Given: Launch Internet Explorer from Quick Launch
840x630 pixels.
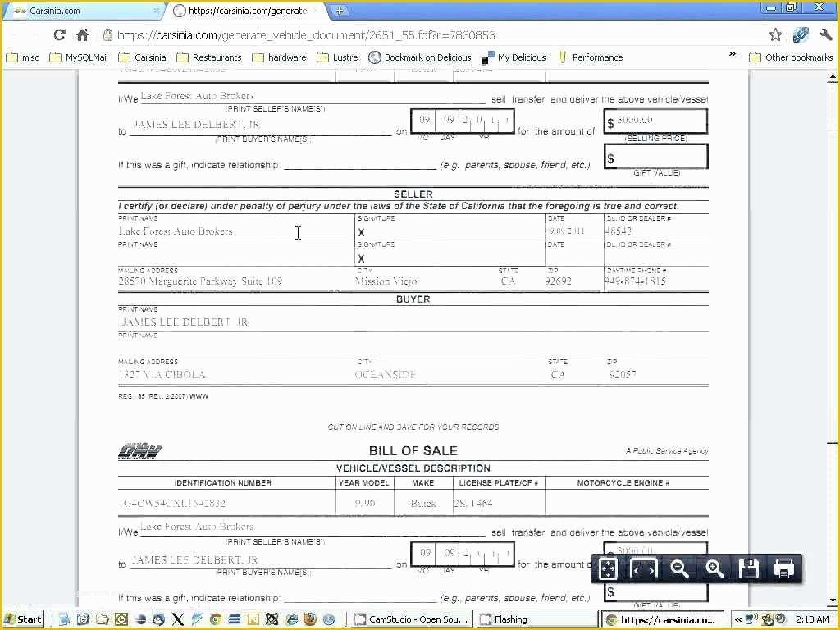Looking at the screenshot, I should (291, 619).
